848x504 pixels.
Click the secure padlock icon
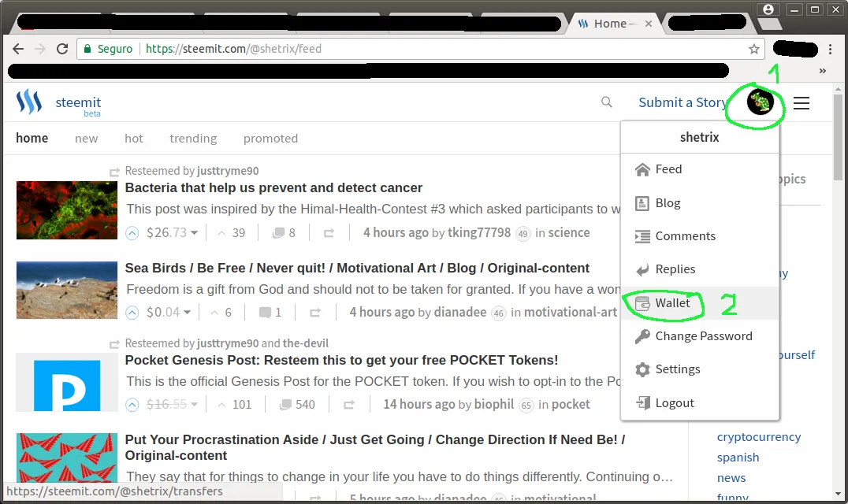[x=87, y=49]
